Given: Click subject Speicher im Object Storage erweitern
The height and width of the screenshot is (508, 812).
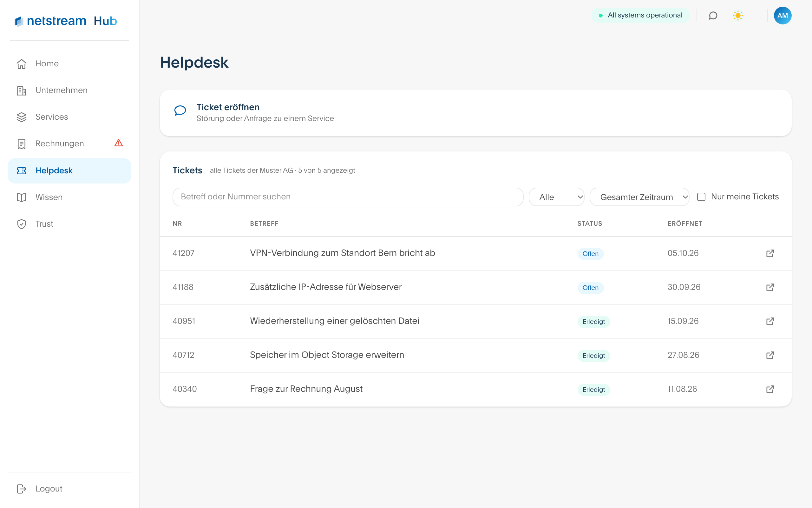Looking at the screenshot, I should point(327,355).
